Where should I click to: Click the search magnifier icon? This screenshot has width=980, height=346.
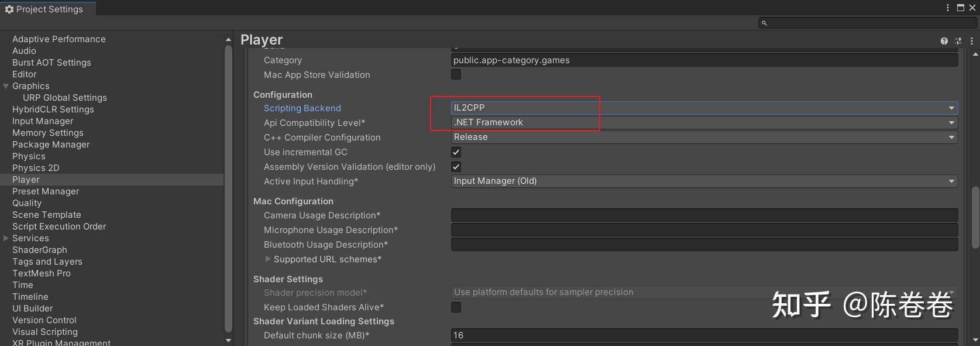pos(764,23)
